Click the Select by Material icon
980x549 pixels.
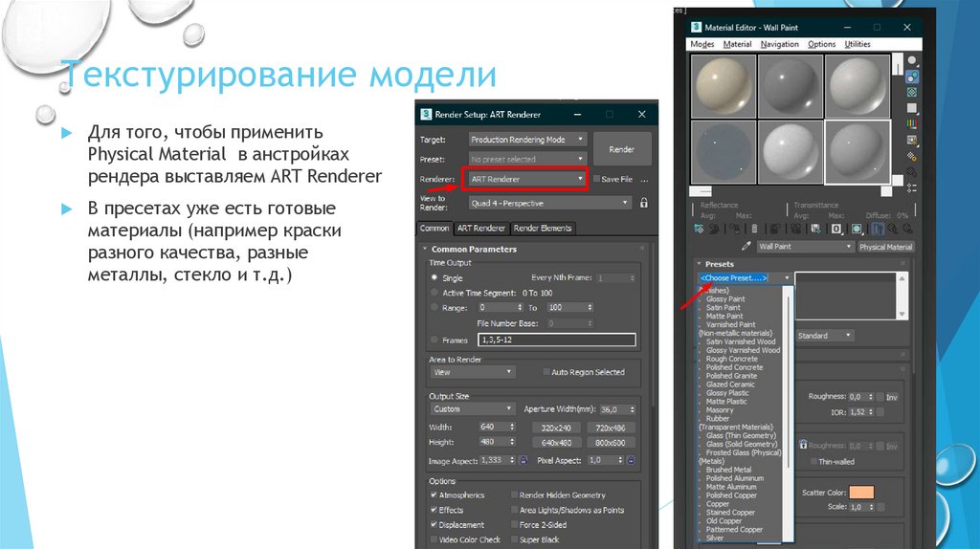click(x=912, y=172)
